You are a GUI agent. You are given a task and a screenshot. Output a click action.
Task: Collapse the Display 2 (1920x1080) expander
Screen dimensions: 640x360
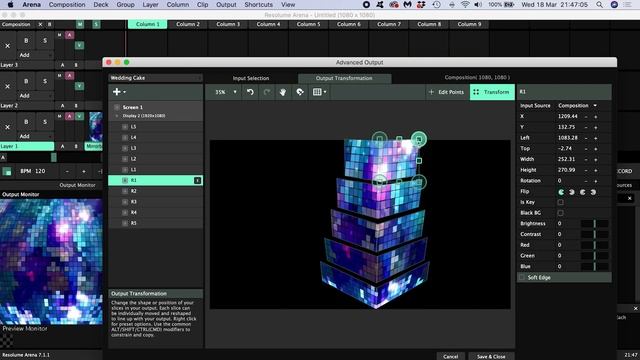pyautogui.click(x=117, y=116)
